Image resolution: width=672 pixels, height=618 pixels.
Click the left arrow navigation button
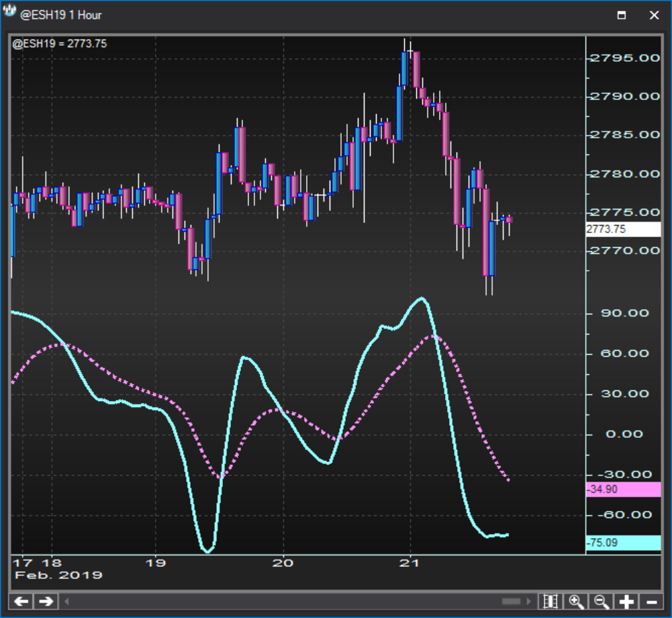tap(21, 601)
